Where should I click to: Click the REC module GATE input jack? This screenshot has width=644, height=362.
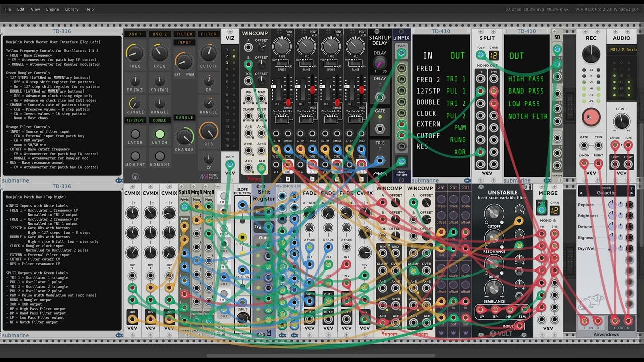click(x=584, y=146)
